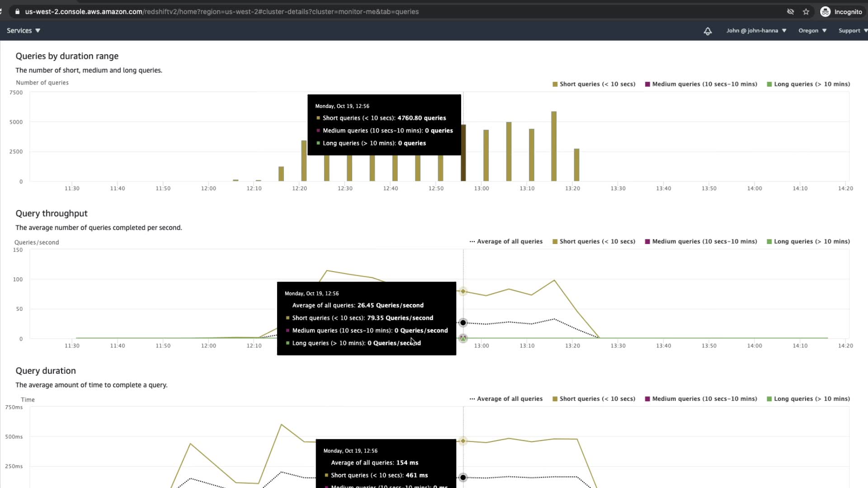
Task: Click the Incognito profile icon
Action: [x=826, y=12]
